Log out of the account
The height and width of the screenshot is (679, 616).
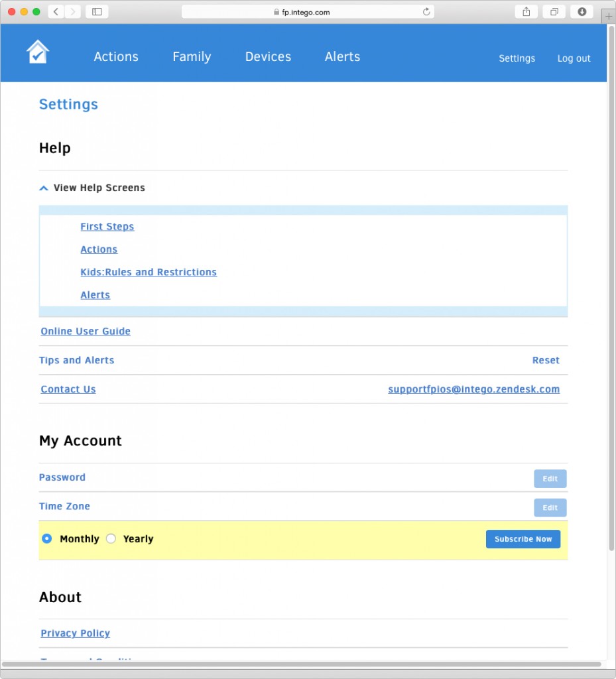point(574,58)
